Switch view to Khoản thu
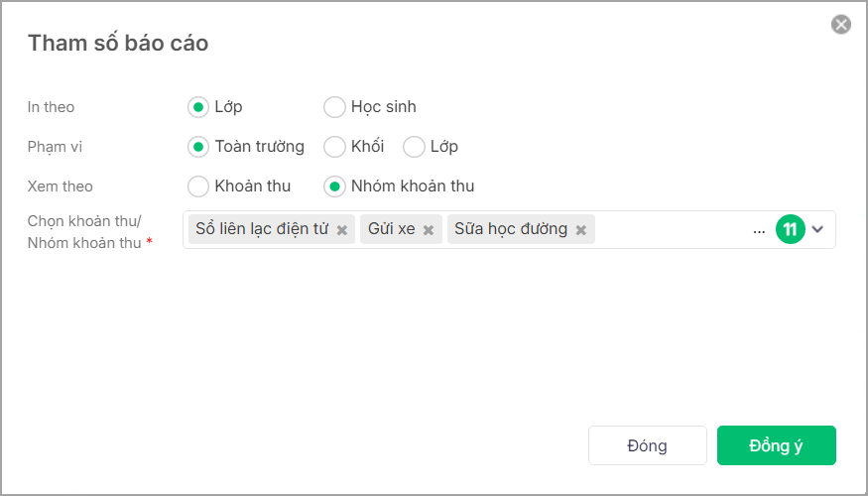868x496 pixels. [x=198, y=186]
